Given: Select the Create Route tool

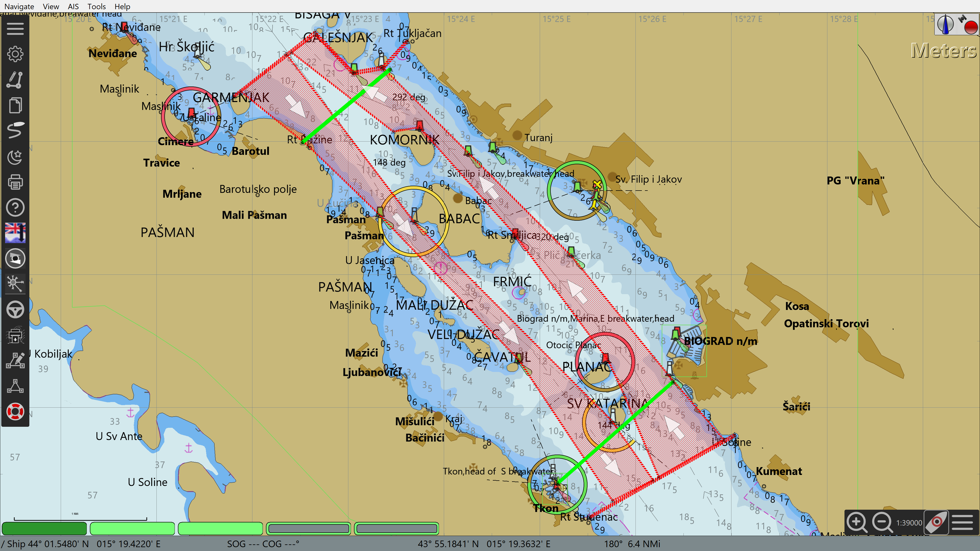Looking at the screenshot, I should click(x=15, y=80).
